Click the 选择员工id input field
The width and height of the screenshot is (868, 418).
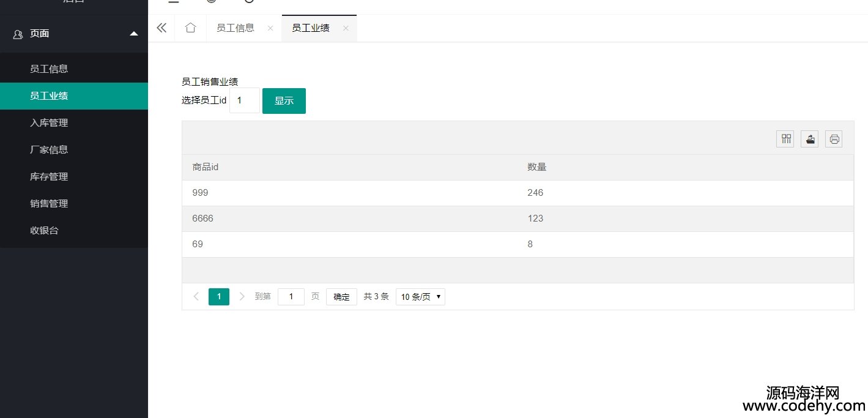[x=244, y=101]
